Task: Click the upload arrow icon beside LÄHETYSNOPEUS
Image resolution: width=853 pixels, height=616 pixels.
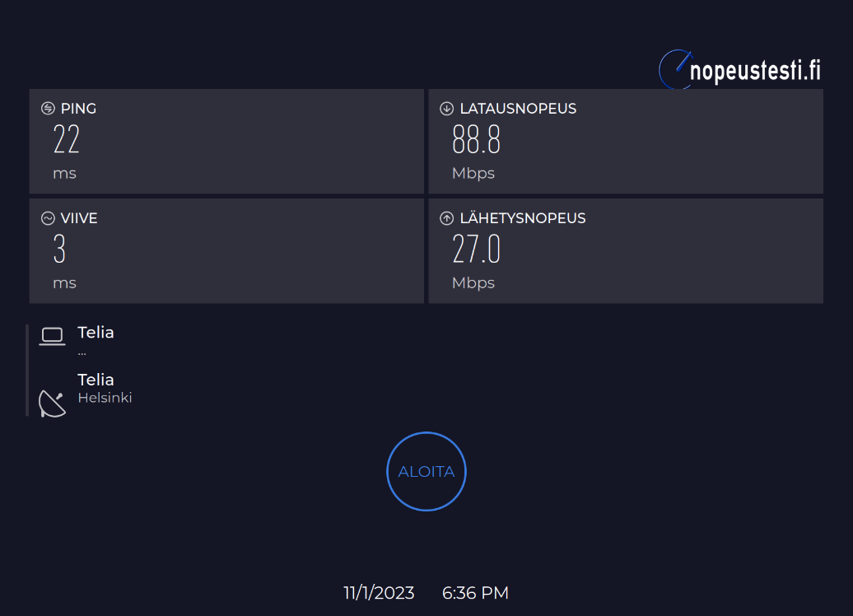Action: 447,218
